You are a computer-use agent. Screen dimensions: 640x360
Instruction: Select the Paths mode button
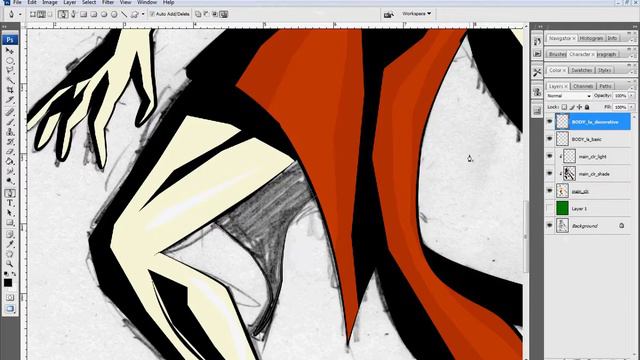coord(42,14)
